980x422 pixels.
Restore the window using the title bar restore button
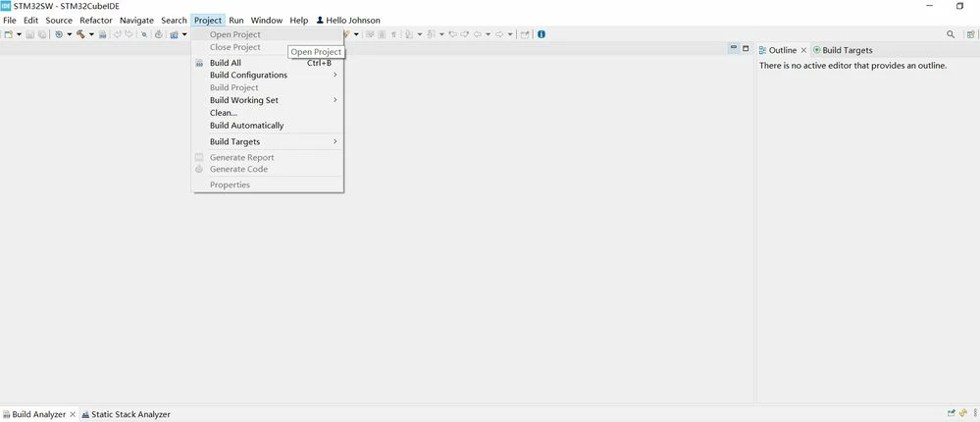tap(960, 6)
